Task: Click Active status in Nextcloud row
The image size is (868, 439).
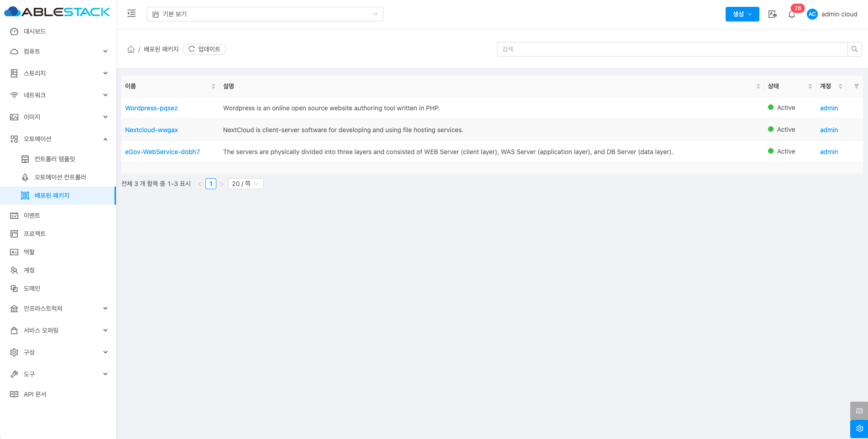Action: click(x=782, y=129)
